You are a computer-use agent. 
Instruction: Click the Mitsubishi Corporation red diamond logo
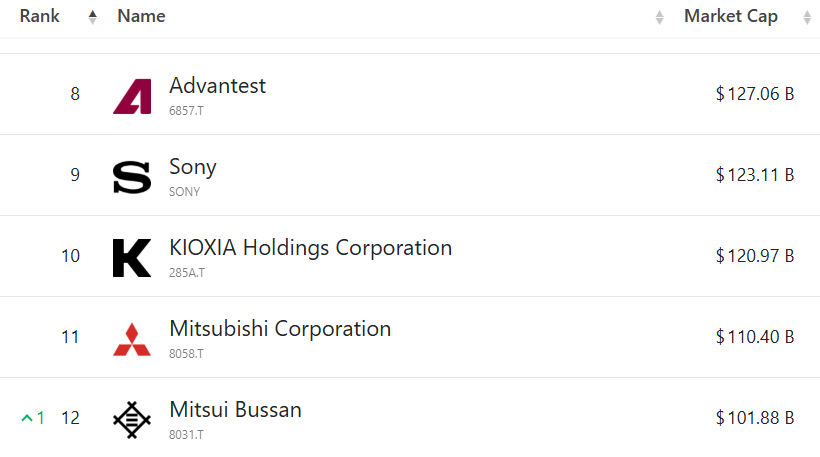132,339
